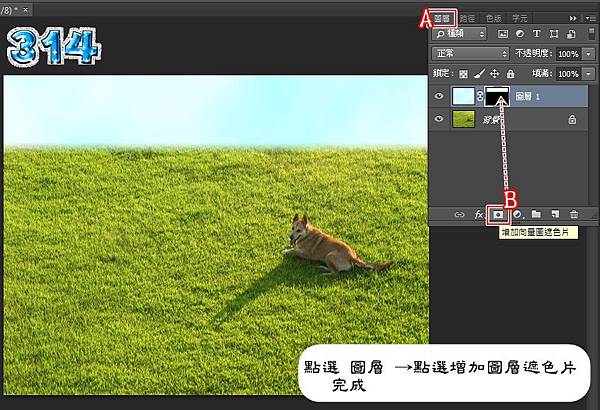This screenshot has width=600, height=410.
Task: Click the fill value field 100%
Action: point(569,74)
